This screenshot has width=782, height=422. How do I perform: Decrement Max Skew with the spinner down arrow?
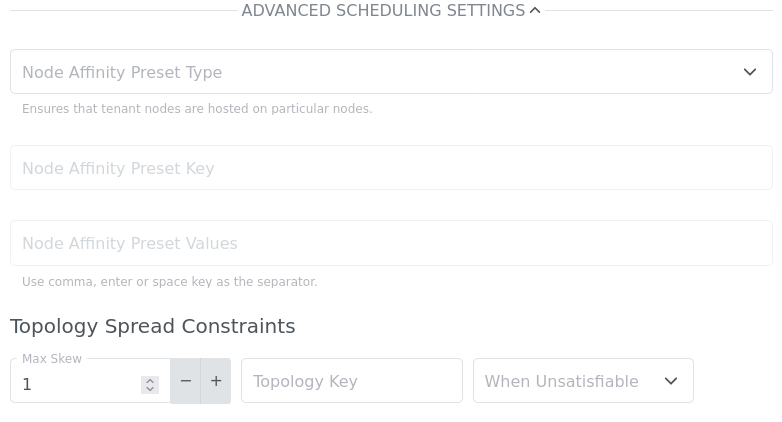[x=150, y=389]
